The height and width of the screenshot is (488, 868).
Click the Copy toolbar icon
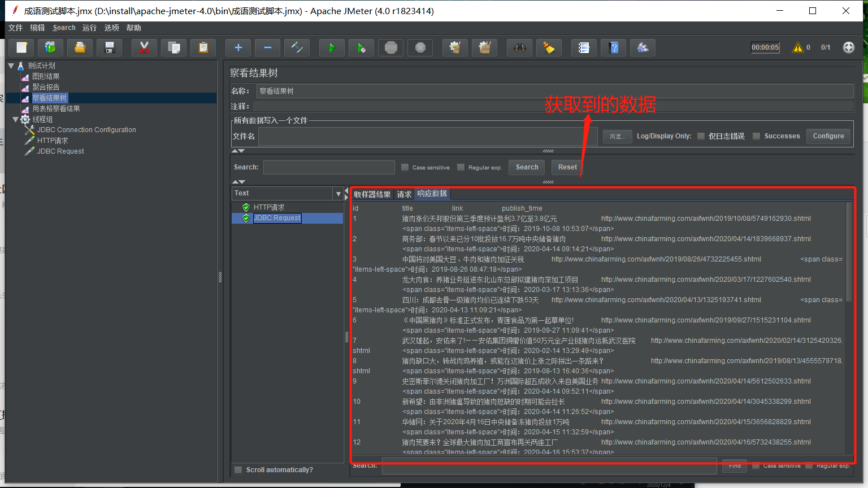point(174,47)
